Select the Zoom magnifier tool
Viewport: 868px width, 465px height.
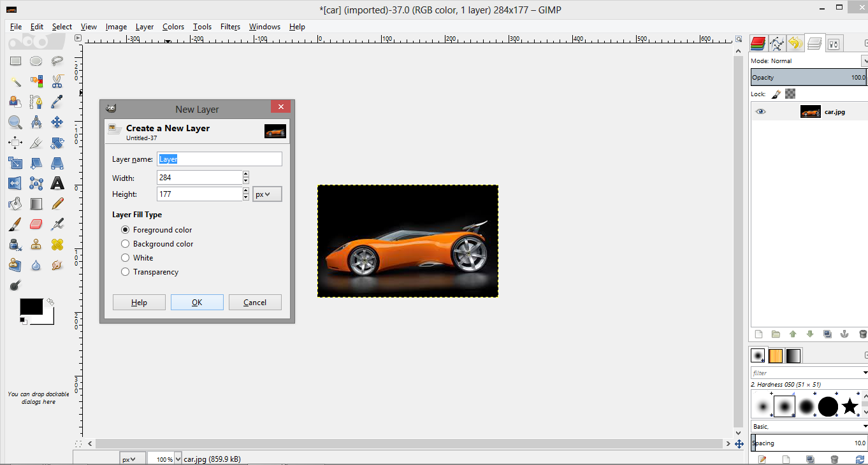point(15,122)
